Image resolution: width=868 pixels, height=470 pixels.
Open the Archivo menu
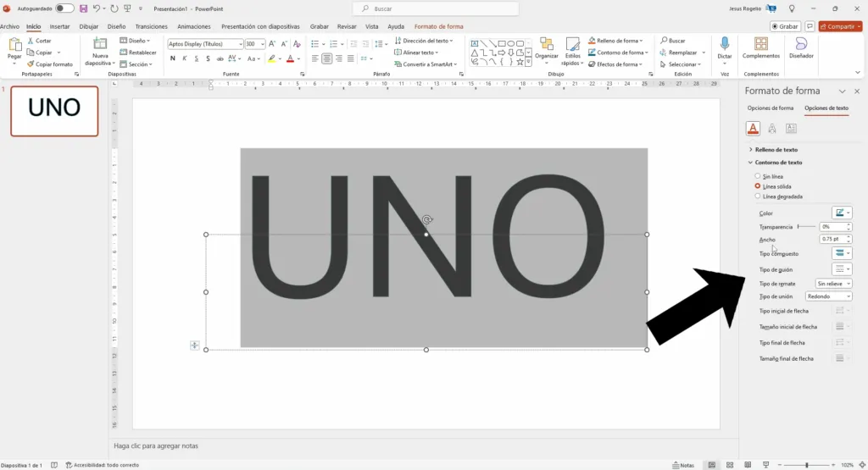[x=9, y=26]
